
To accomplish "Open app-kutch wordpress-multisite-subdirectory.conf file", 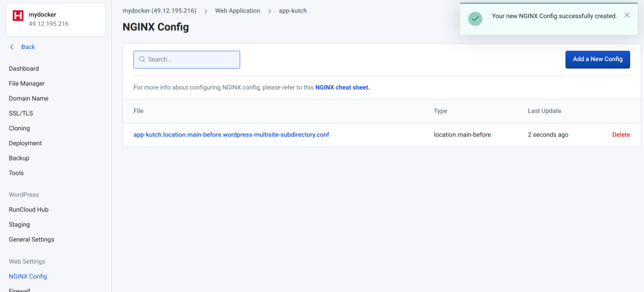I will (231, 135).
